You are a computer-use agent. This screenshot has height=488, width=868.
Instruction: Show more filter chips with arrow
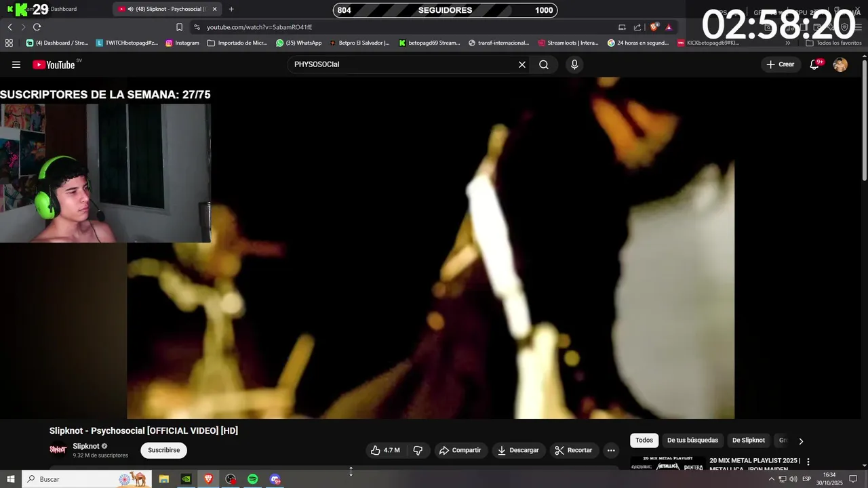click(801, 441)
